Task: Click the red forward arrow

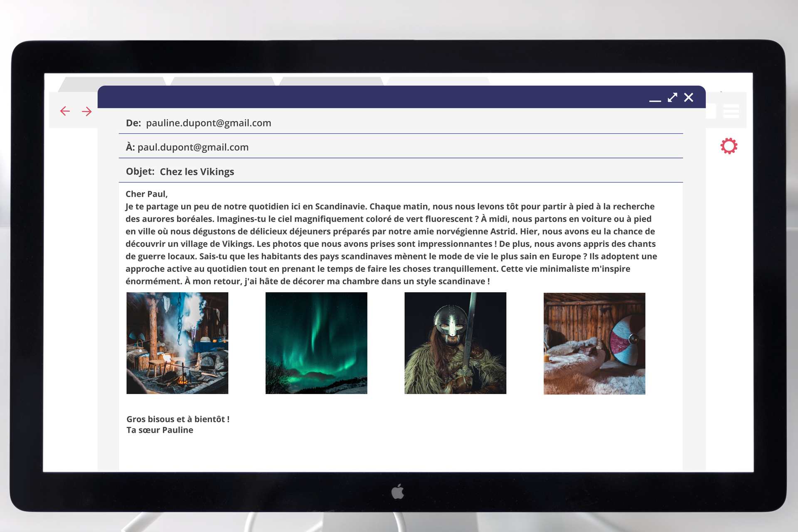Action: point(87,111)
